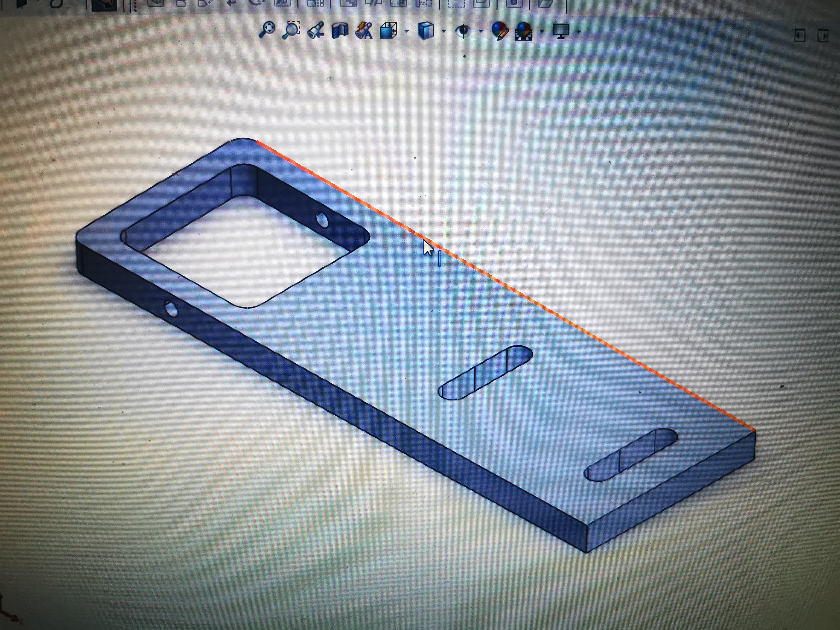Click the Apply Scene icon
The width and height of the screenshot is (840, 630).
tap(524, 31)
